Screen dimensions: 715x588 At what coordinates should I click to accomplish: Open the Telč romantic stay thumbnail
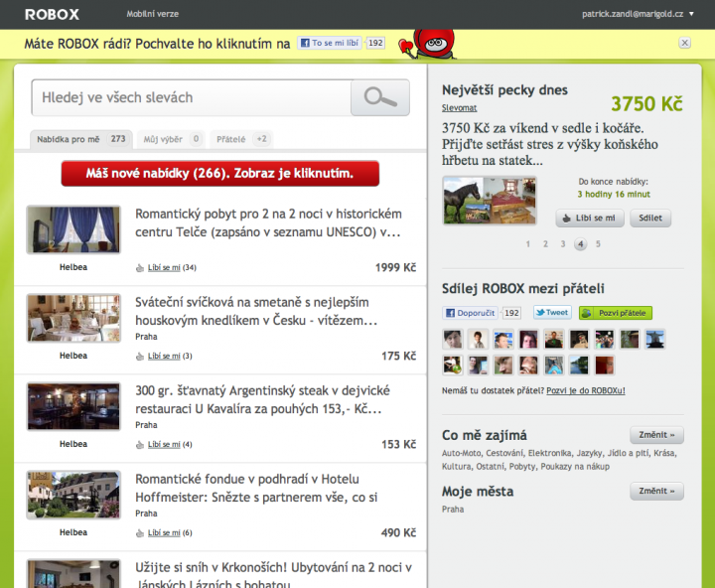[73, 229]
